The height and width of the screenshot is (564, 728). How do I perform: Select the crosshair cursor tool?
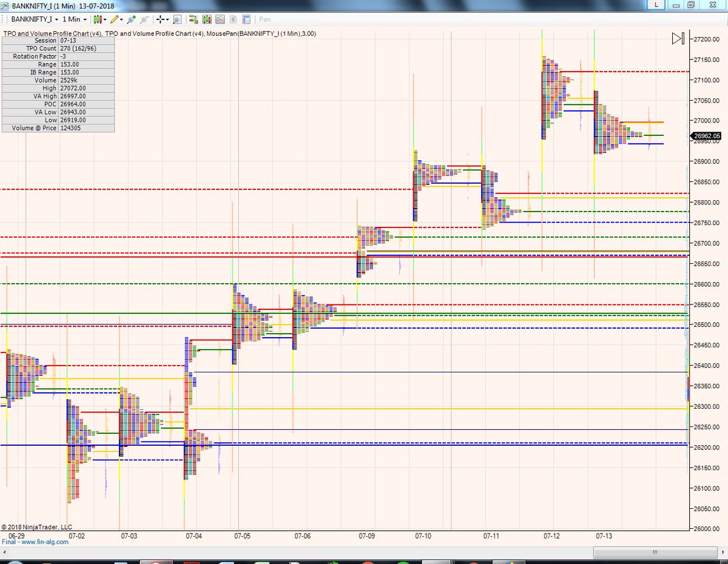tap(160, 19)
